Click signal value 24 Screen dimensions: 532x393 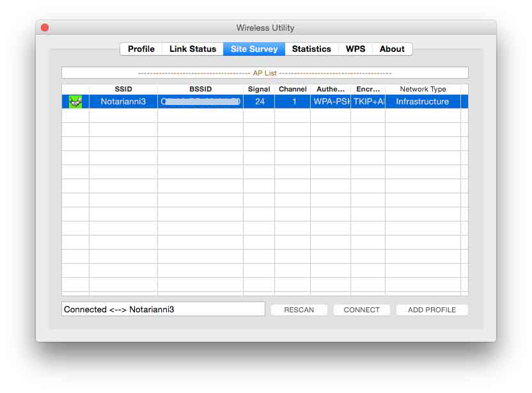click(260, 102)
